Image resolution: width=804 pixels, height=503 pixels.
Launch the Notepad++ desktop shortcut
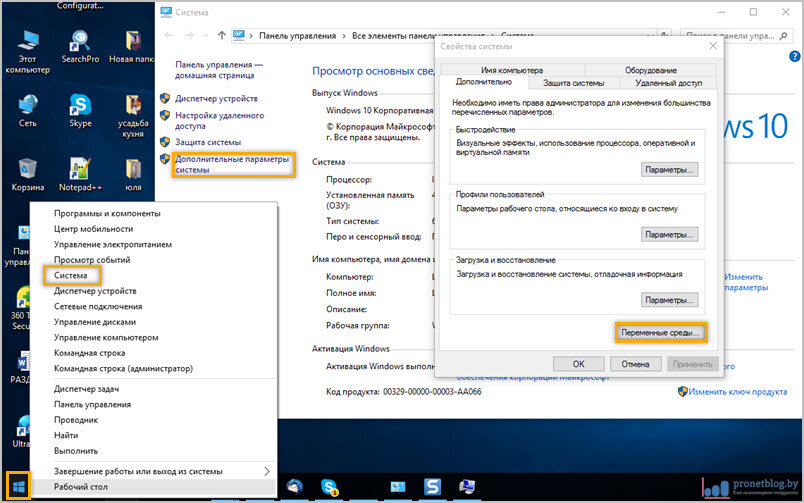(x=80, y=175)
